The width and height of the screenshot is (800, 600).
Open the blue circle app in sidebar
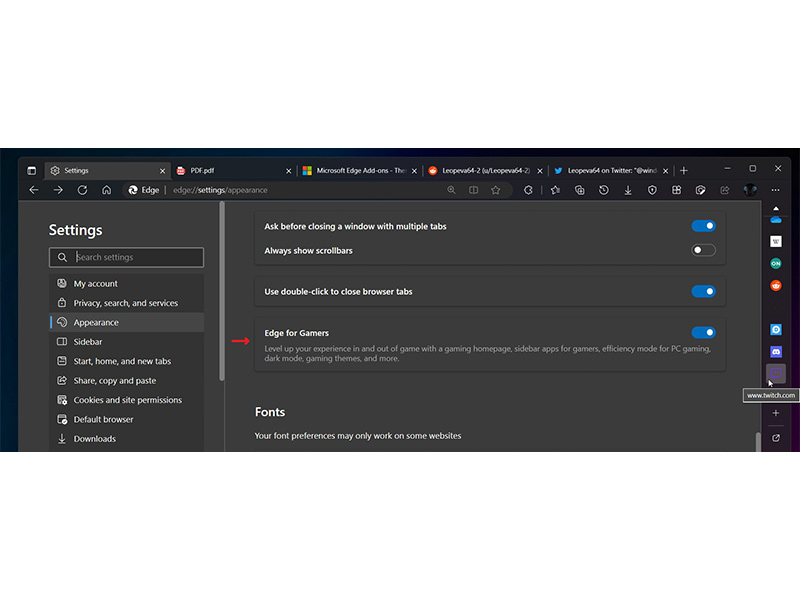click(776, 330)
